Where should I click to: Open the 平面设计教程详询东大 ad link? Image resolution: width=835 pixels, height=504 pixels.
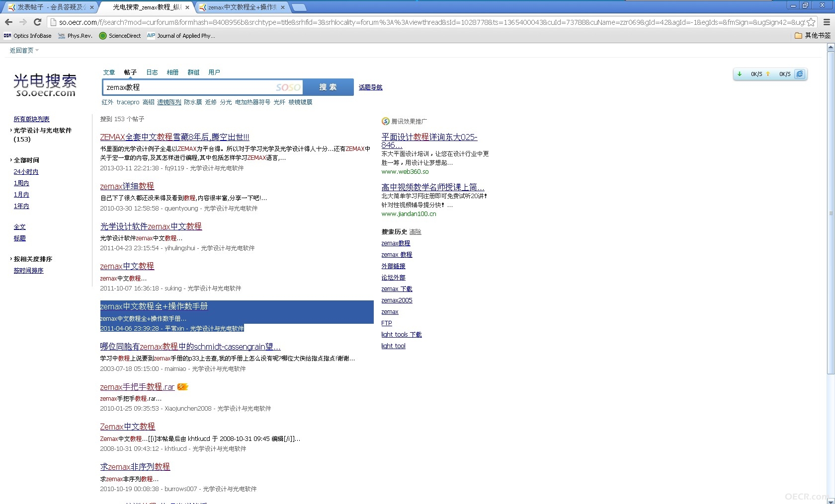[429, 141]
